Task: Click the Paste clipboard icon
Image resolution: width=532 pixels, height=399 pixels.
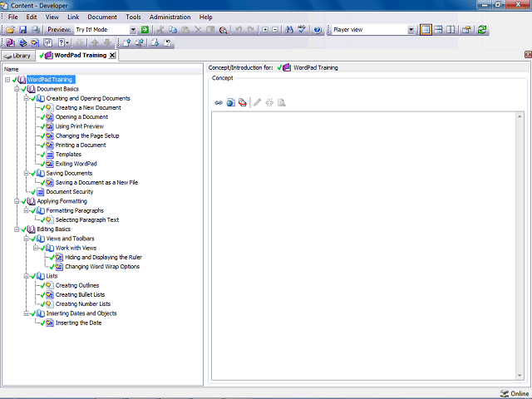Action: tap(185, 30)
